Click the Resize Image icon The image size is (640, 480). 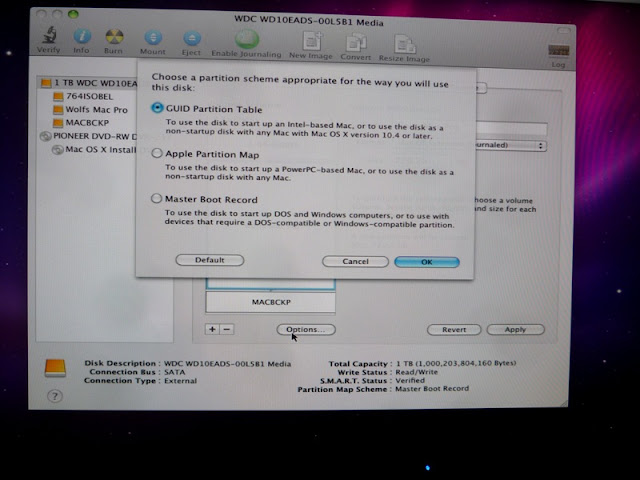click(404, 44)
